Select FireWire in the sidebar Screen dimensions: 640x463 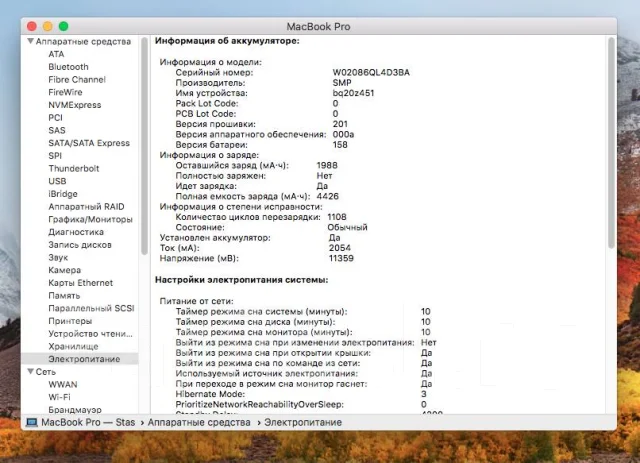[65, 92]
